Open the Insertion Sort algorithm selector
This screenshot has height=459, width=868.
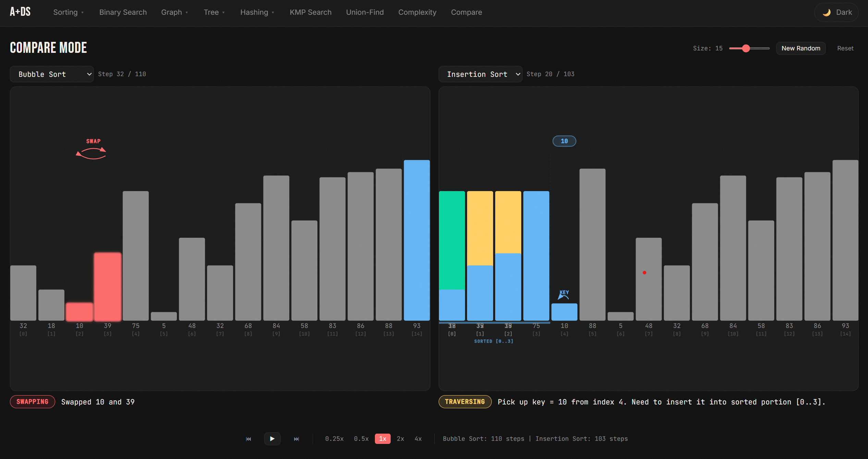coord(480,74)
